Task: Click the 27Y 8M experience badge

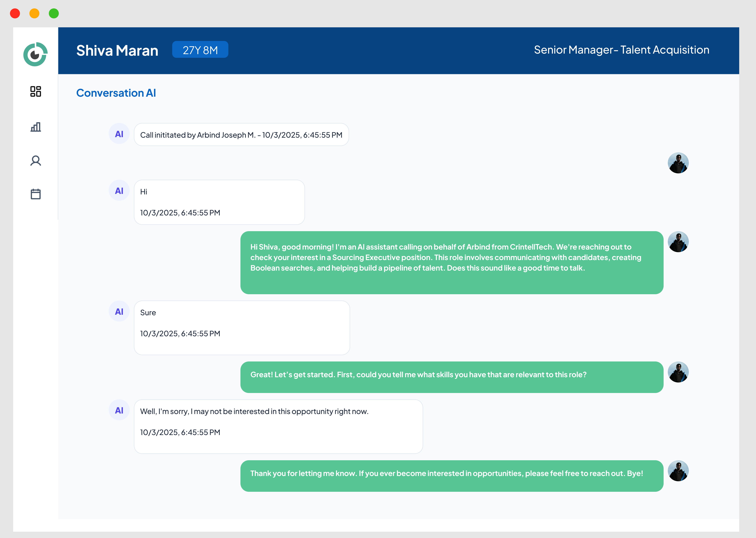Action: click(x=200, y=50)
